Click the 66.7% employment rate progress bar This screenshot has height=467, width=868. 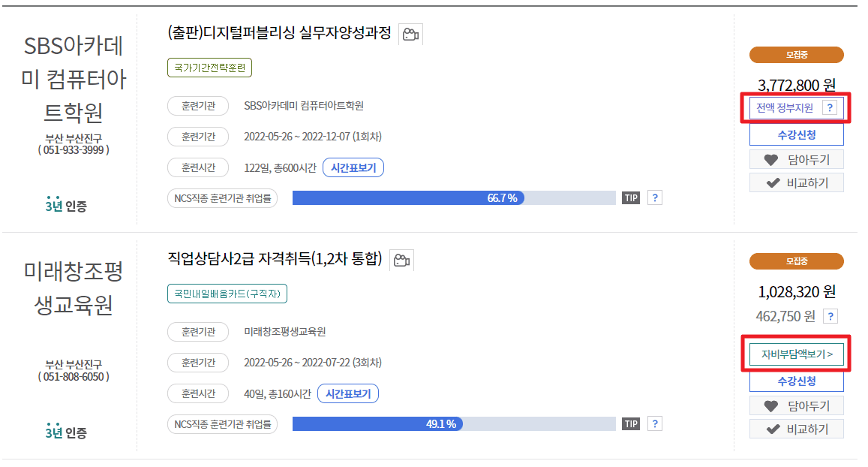[x=450, y=197]
